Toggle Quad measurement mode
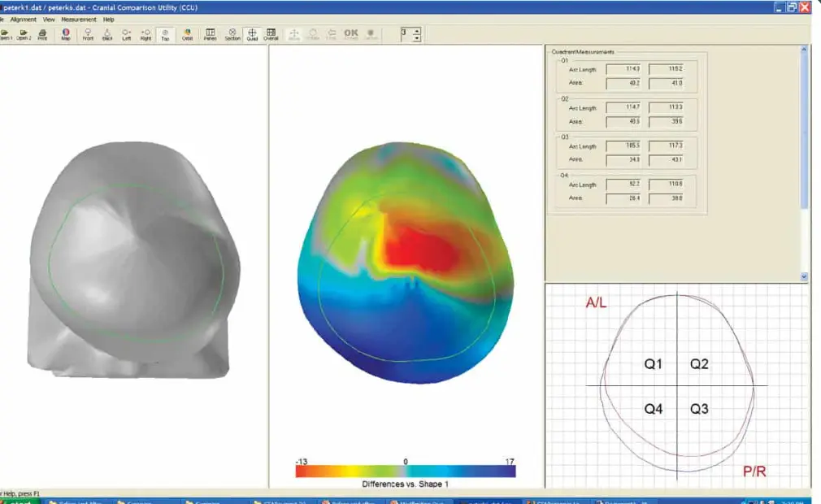 tap(252, 34)
